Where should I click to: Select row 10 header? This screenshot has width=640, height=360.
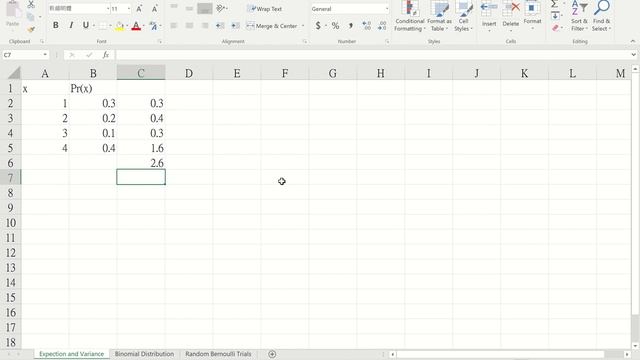[x=11, y=223]
